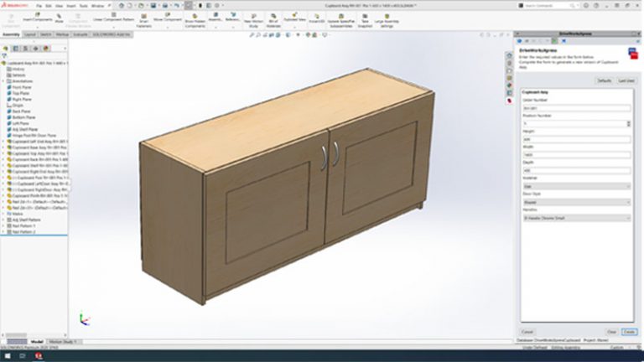Expand the Annotations tree node
The height and width of the screenshot is (362, 644).
click(x=3, y=81)
